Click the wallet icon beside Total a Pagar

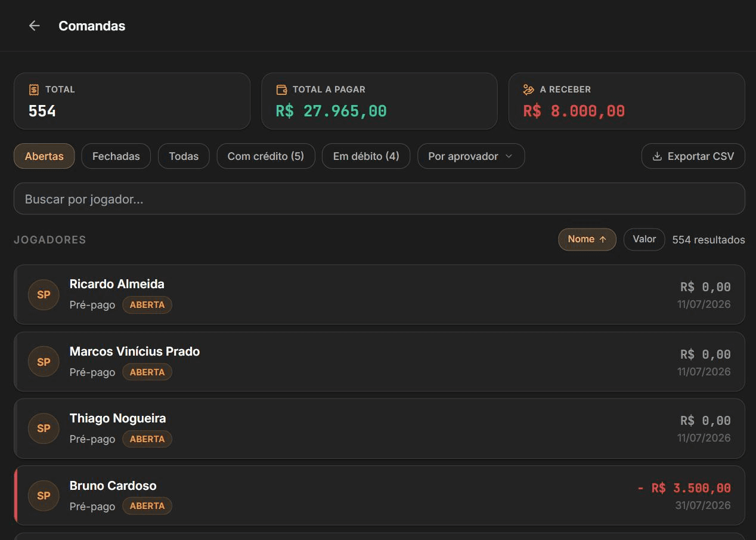coord(281,90)
